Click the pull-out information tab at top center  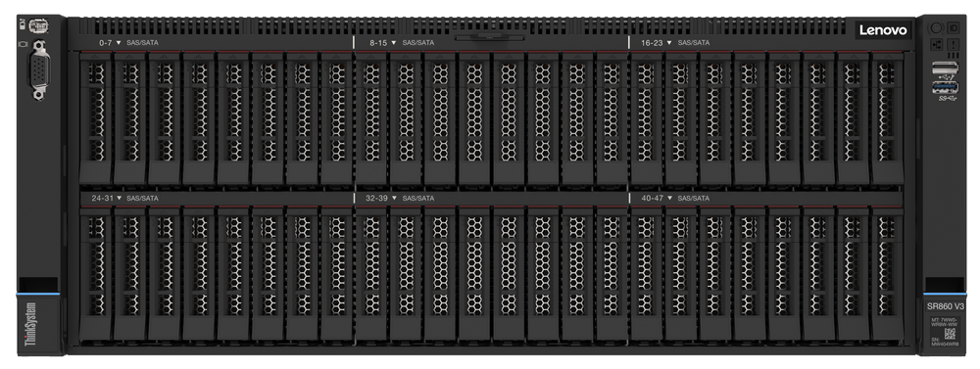489,38
